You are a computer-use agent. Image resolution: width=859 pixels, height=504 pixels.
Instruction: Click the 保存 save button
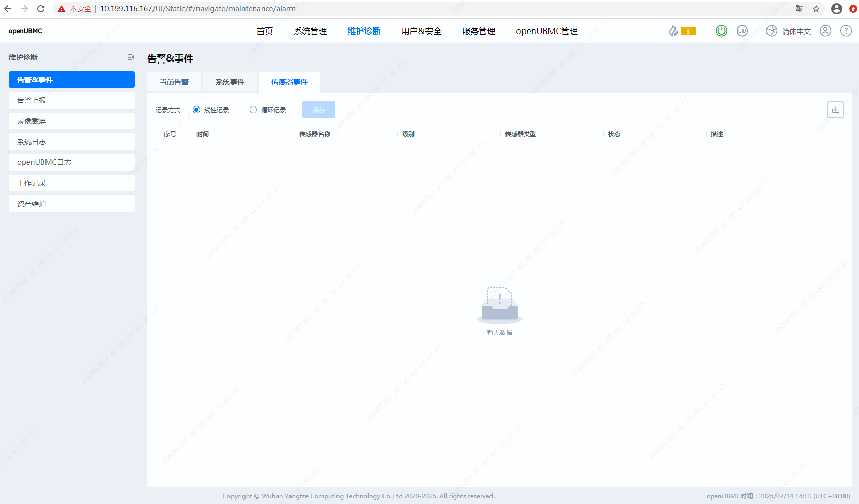pos(318,110)
